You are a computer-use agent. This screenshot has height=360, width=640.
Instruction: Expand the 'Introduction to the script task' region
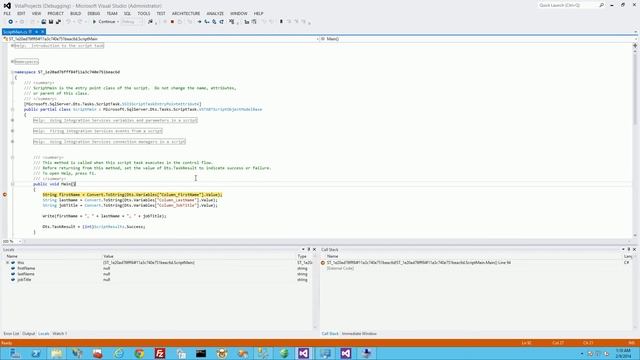tap(13, 46)
